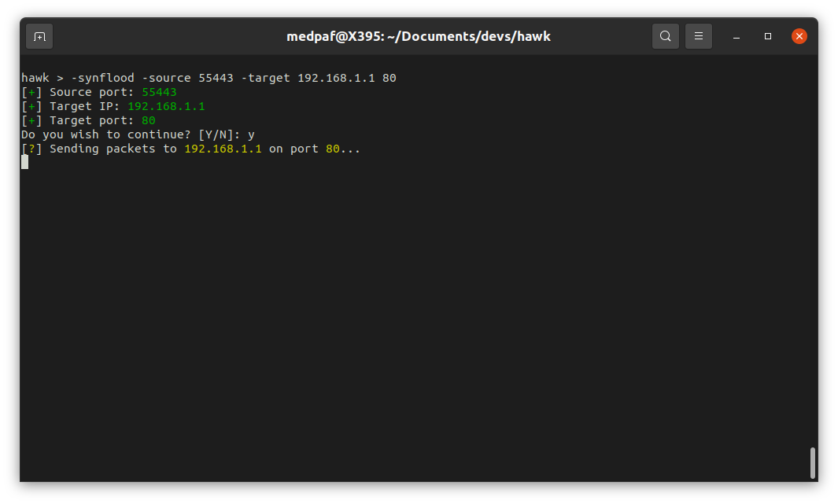Viewport: 838px width, 504px height.
Task: Click the yellow IP in Sending packets line
Action: click(223, 149)
